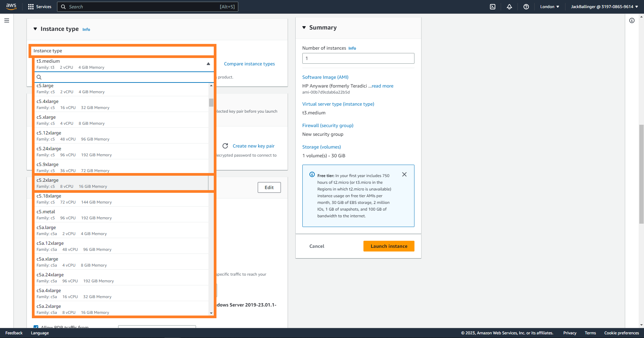
Task: Open the hamburger navigation menu
Action: point(7,20)
